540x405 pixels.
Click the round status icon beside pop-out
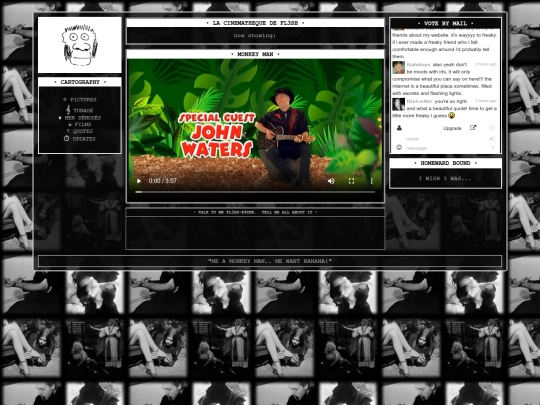[491, 128]
